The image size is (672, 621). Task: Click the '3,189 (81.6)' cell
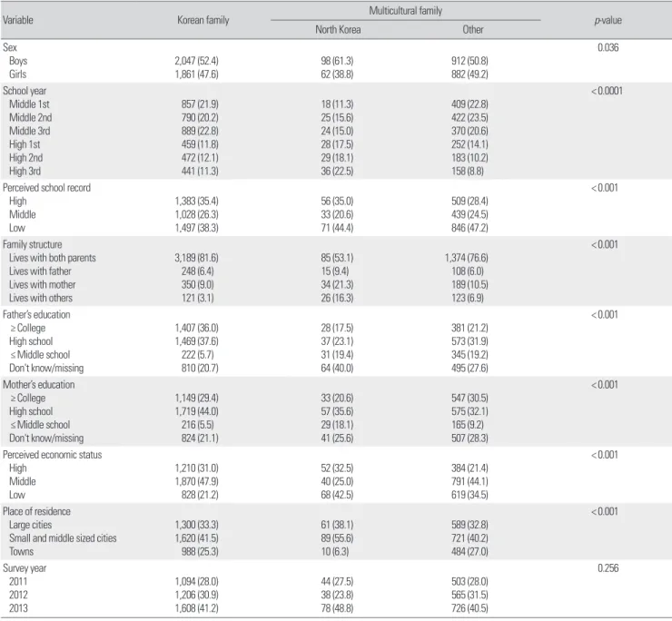[196, 258]
